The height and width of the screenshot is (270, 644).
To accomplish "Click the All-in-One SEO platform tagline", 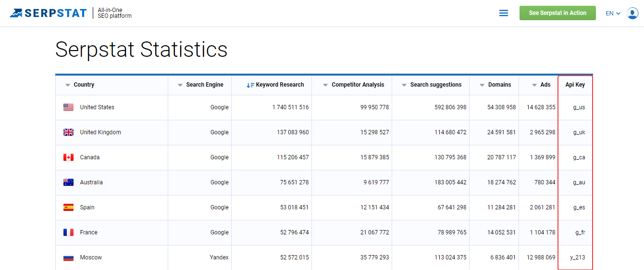I will click(x=114, y=13).
